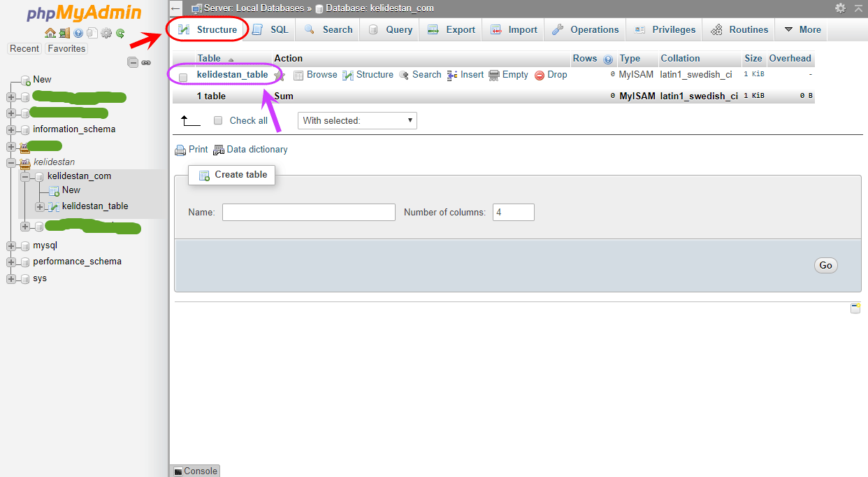Click the Rows column help question icon
Image resolution: width=868 pixels, height=477 pixels.
click(x=608, y=59)
